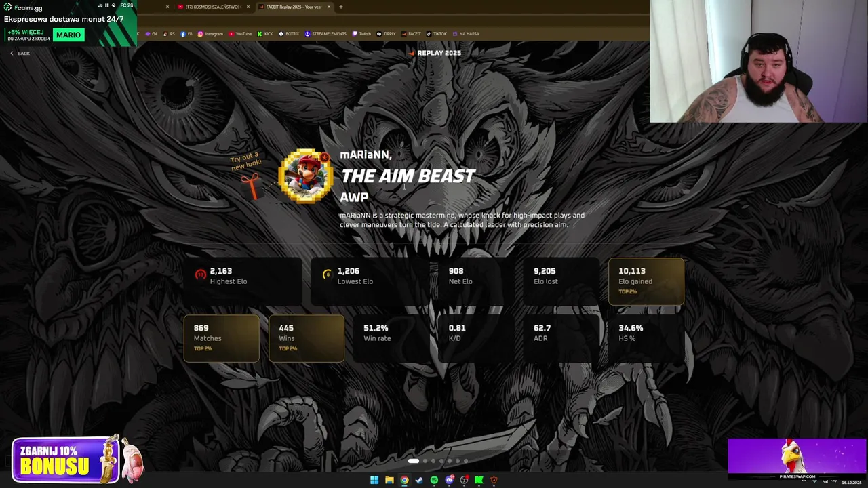Click the 10,113 Elo gained card

646,281
